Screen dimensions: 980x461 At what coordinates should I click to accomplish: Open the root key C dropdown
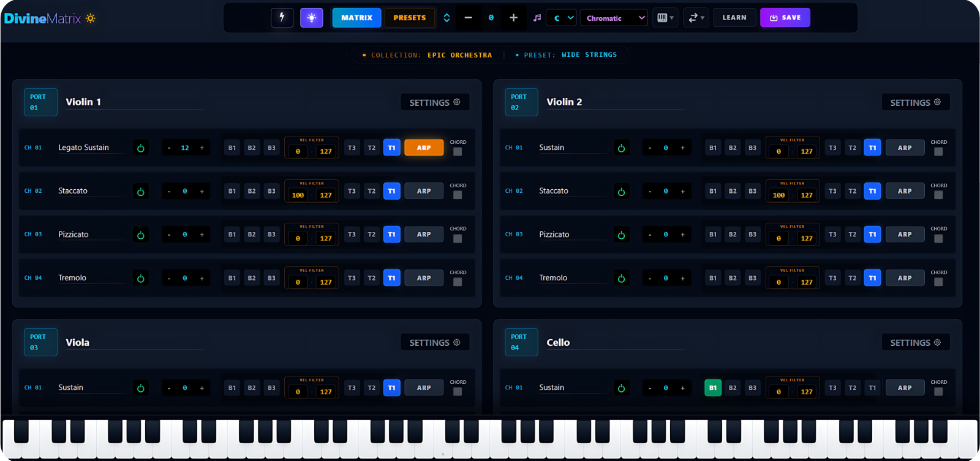[x=562, y=18]
